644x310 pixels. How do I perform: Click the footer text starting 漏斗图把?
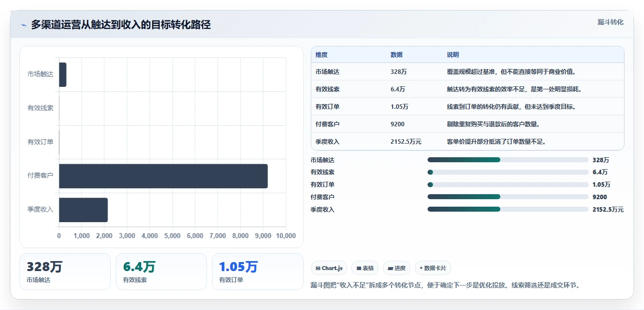[445, 286]
